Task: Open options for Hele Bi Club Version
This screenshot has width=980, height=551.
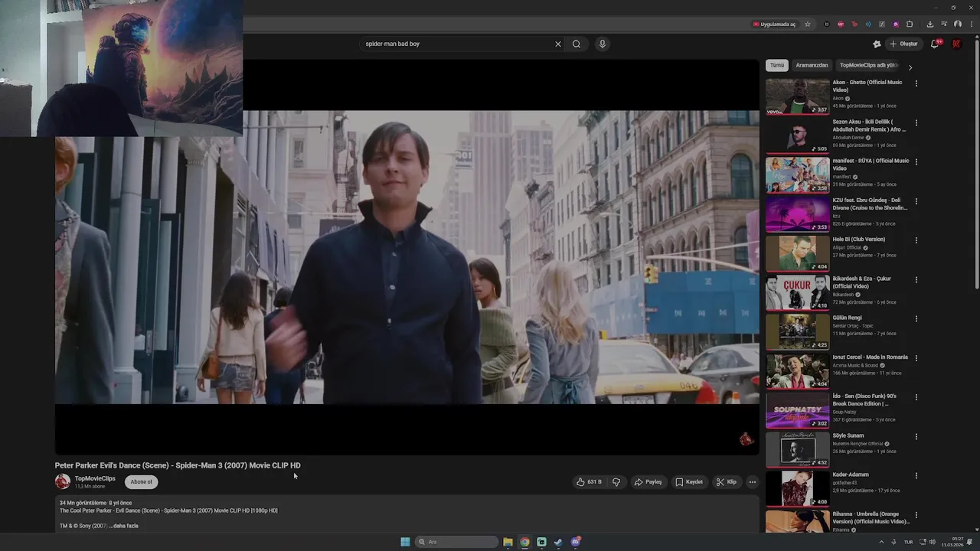Action: (916, 240)
